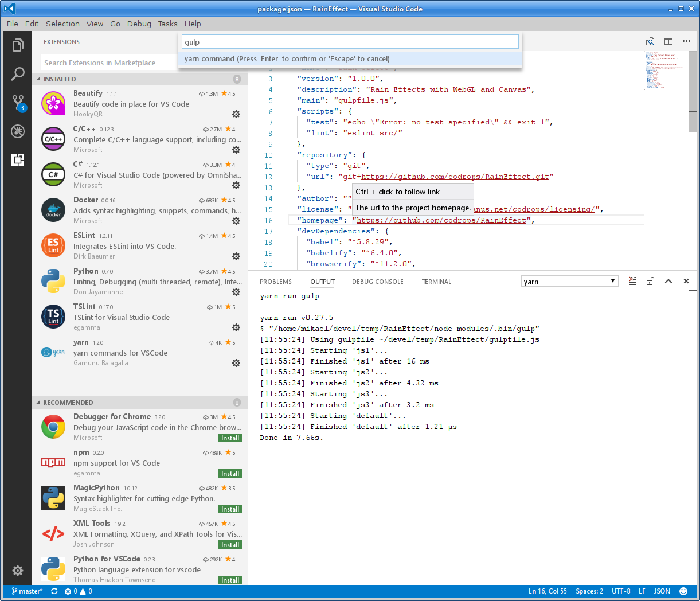Change encoding UTF-8 in status bar
The image size is (700, 601).
pyautogui.click(x=621, y=591)
